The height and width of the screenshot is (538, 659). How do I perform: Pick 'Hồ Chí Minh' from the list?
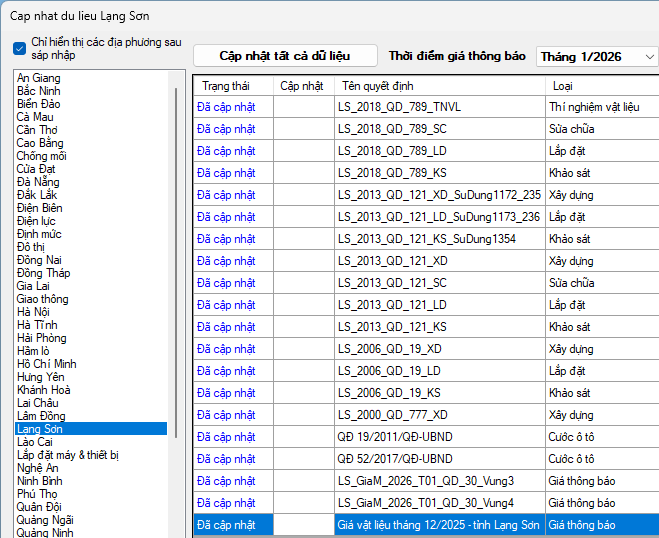click(47, 364)
